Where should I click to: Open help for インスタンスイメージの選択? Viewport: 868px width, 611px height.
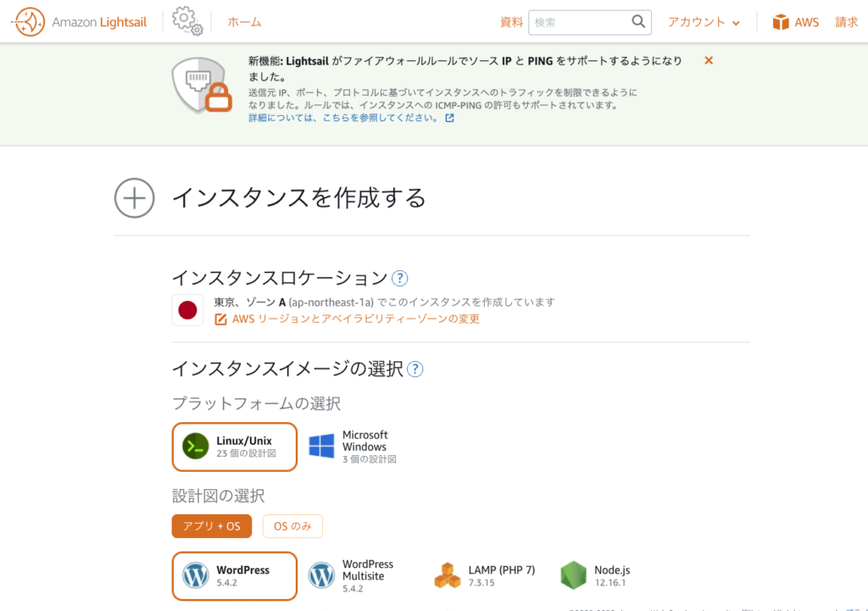(415, 369)
